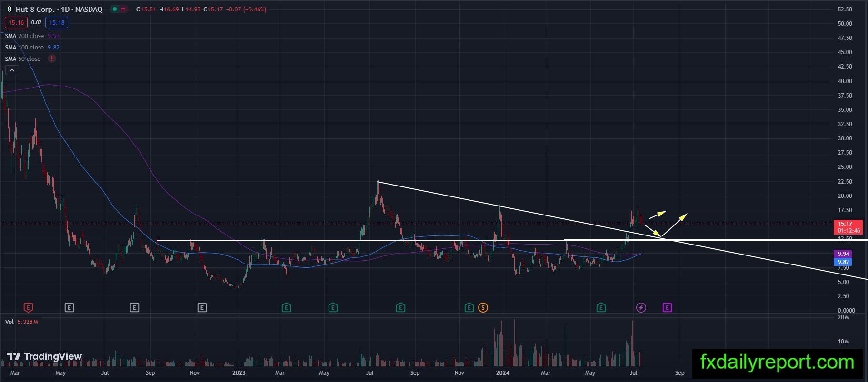The image size is (868, 382).
Task: Collapse the indicator legend with the chevron
Action: pos(12,70)
